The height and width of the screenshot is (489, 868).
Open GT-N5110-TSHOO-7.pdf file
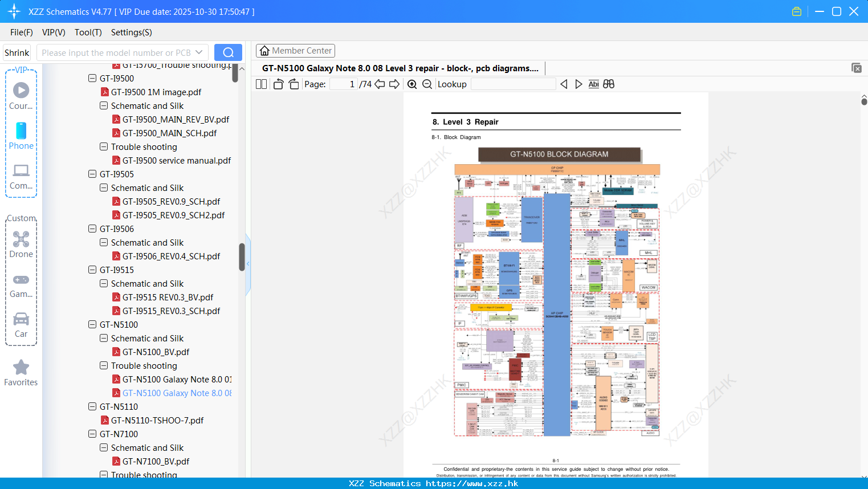click(152, 421)
